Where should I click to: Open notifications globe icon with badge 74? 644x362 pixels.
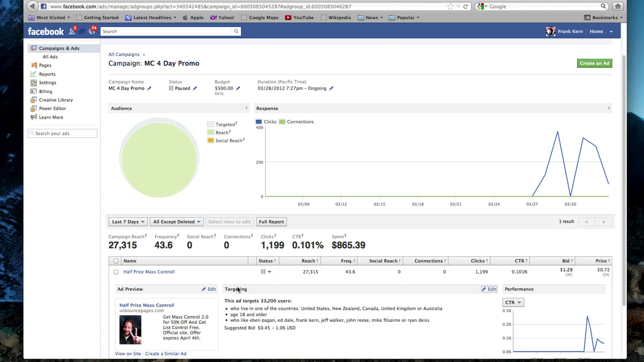pyautogui.click(x=92, y=31)
